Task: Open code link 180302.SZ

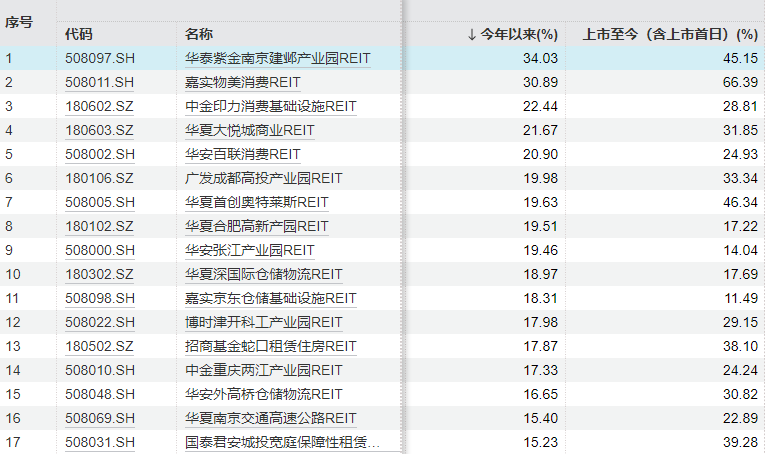Action: (100, 274)
